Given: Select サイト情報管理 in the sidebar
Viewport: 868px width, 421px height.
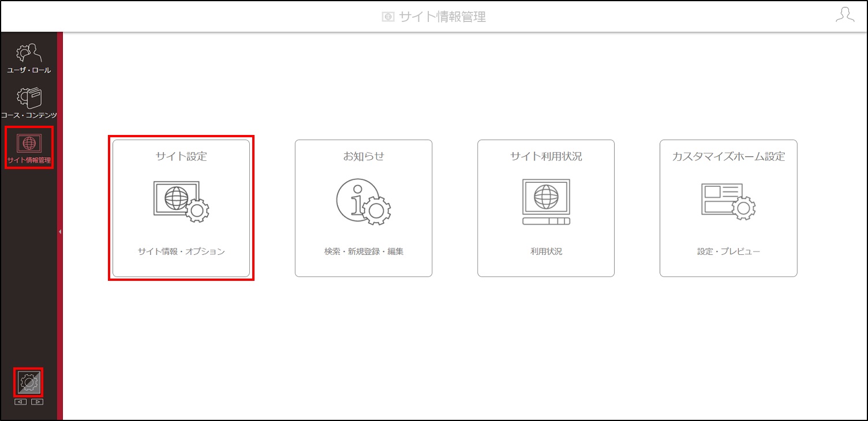Looking at the screenshot, I should [x=29, y=148].
